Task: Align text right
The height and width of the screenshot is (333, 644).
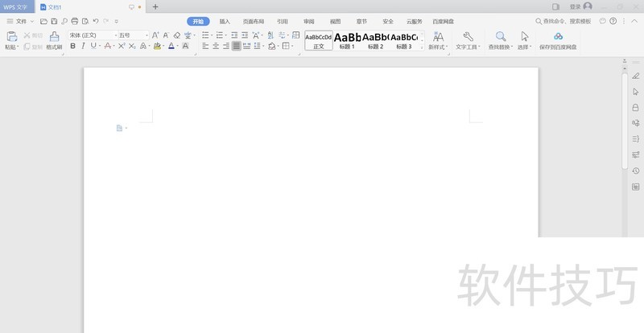Action: coord(226,46)
